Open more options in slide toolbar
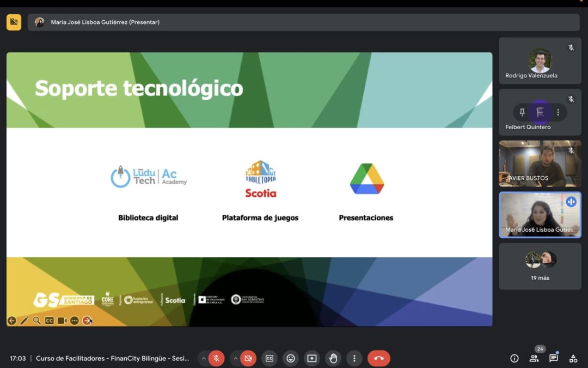588x368 pixels. [x=74, y=321]
